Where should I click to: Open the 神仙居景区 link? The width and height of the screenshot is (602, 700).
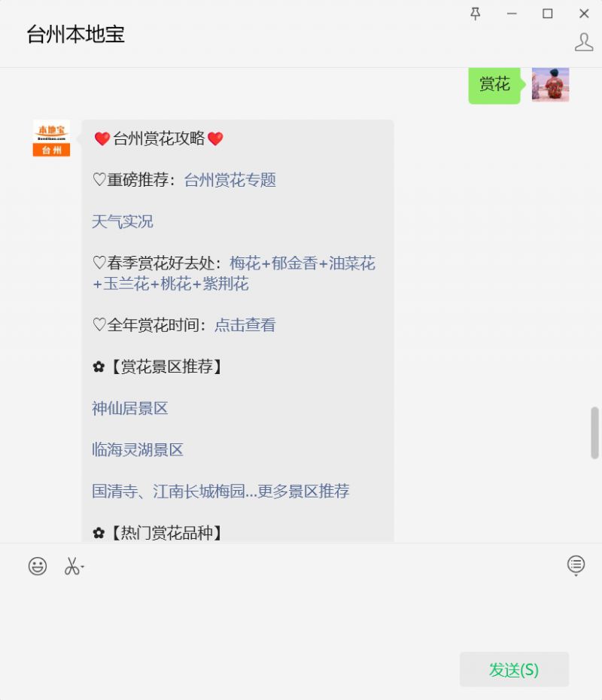pyautogui.click(x=130, y=408)
